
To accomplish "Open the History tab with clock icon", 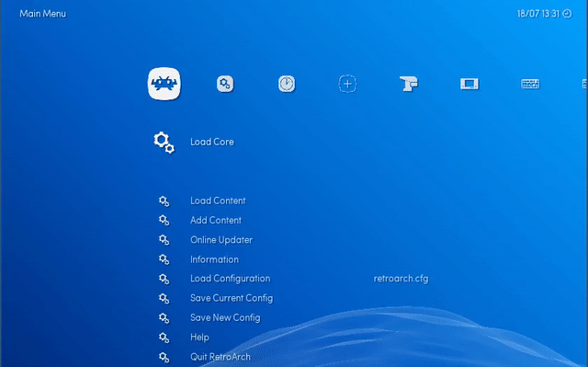I will click(x=287, y=84).
